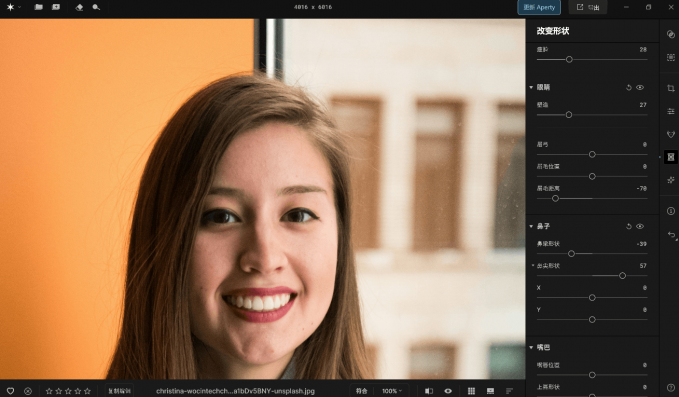This screenshot has width=679, height=397.
Task: Toggle the preview eye icon in bottom bar
Action: pyautogui.click(x=448, y=391)
